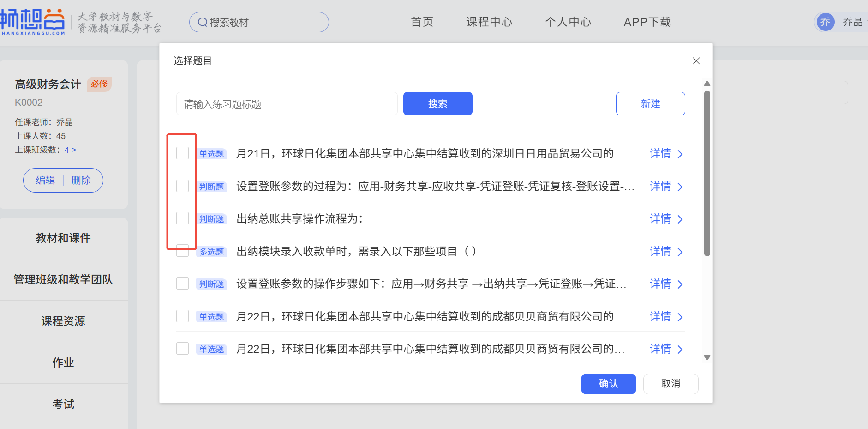Go to 课程中心 in top navigation
This screenshot has width=868, height=429.
point(489,22)
